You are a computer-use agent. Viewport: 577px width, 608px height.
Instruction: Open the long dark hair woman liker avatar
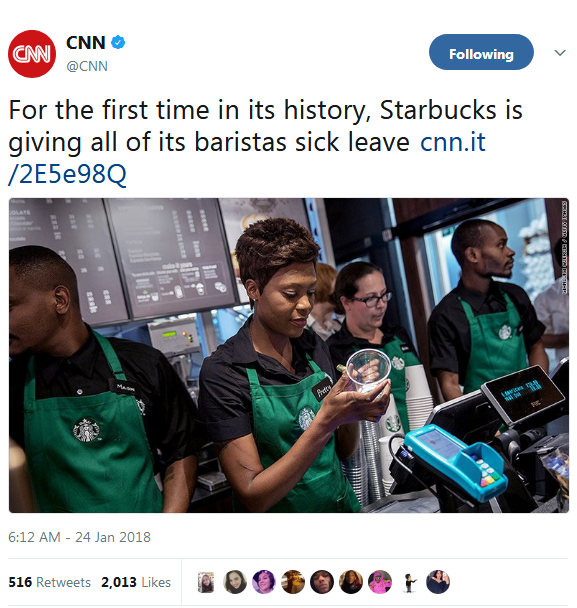[x=235, y=582]
